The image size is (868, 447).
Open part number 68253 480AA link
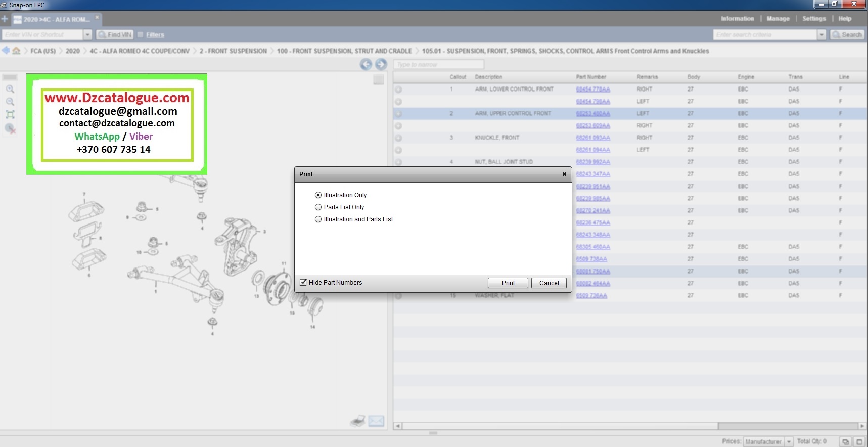point(593,114)
